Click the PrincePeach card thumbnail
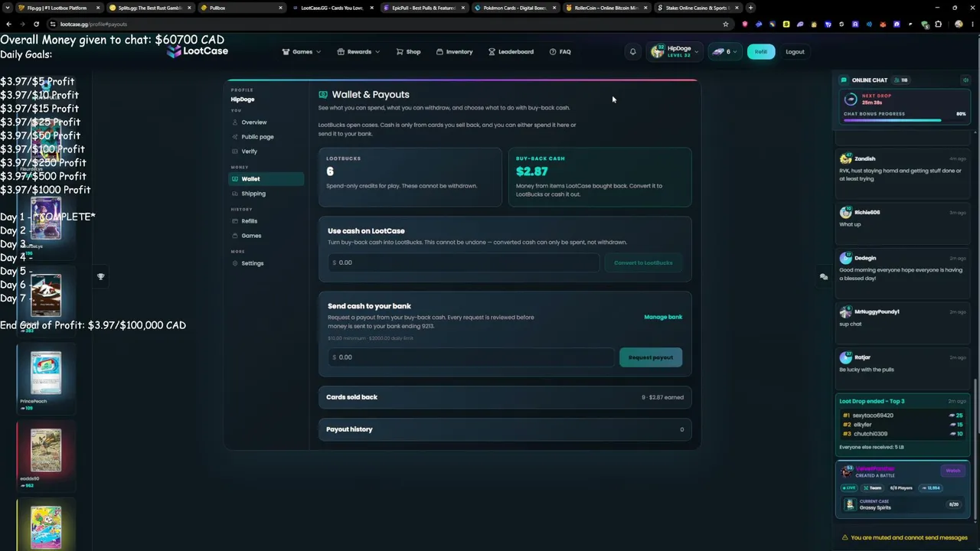The height and width of the screenshot is (551, 980). click(46, 373)
